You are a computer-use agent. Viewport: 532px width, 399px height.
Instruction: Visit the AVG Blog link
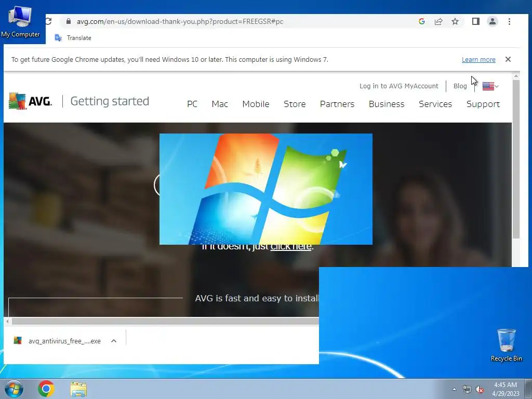pos(460,86)
